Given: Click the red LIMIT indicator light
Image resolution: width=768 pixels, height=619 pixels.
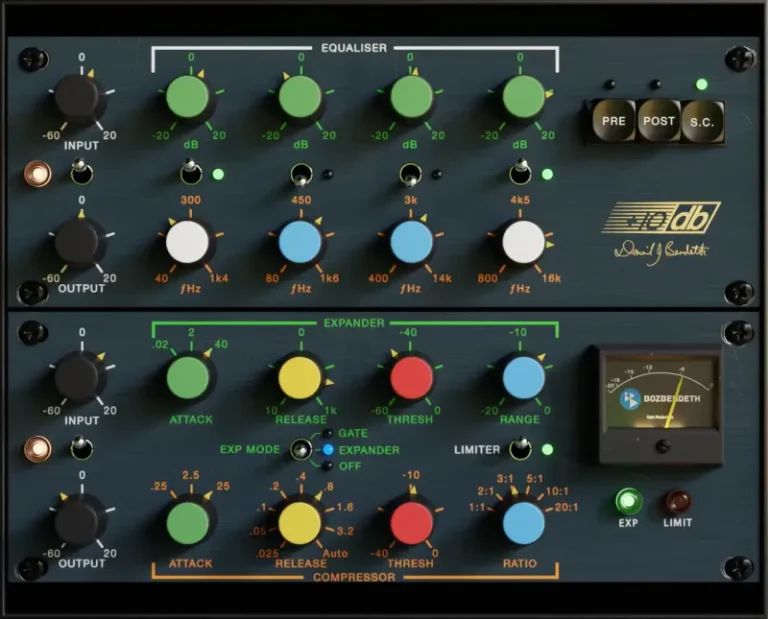Looking at the screenshot, I should (677, 501).
